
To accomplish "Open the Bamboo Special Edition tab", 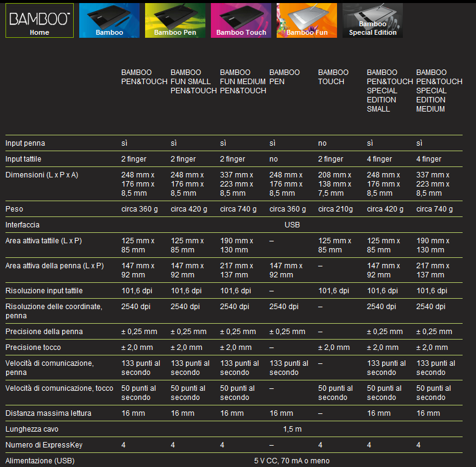I will pos(372,21).
